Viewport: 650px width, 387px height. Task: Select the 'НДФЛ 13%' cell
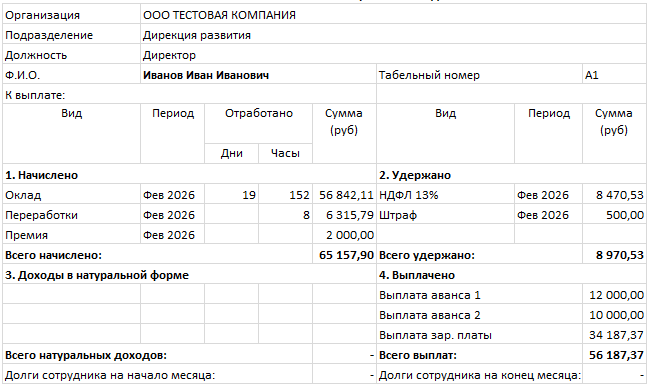pyautogui.click(x=445, y=195)
